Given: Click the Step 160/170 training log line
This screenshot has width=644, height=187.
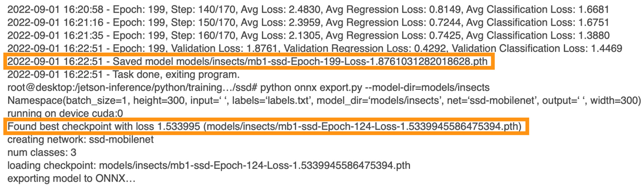Looking at the screenshot, I should click(x=308, y=36).
